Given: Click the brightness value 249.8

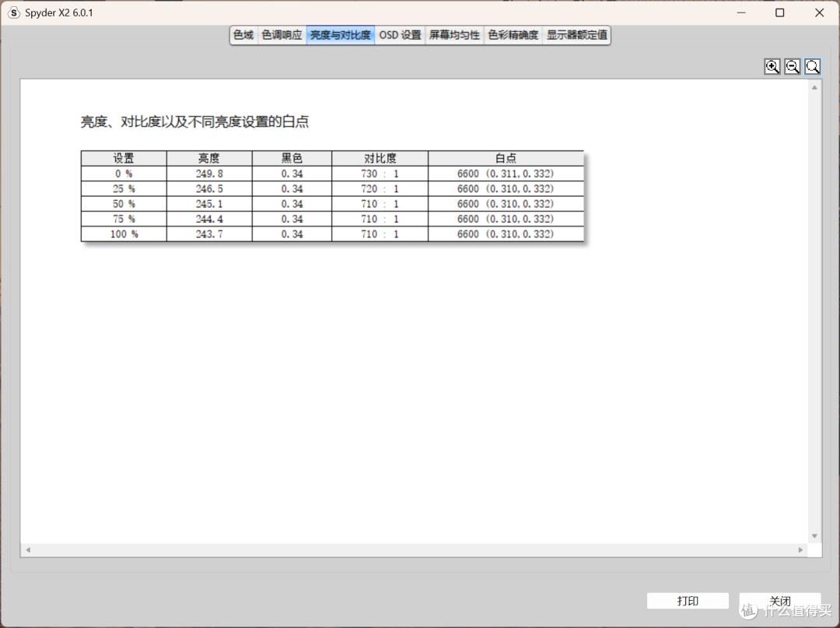Looking at the screenshot, I should pyautogui.click(x=209, y=174).
